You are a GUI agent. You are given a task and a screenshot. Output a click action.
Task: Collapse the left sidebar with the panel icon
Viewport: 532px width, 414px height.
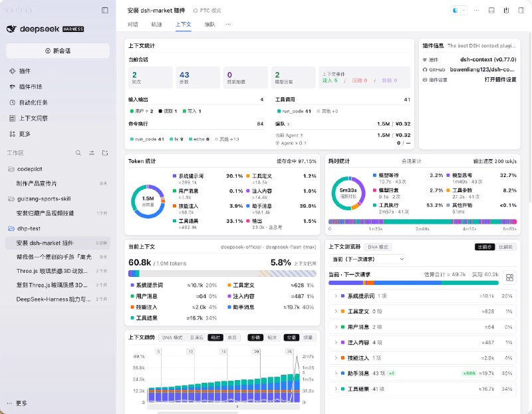(105, 10)
